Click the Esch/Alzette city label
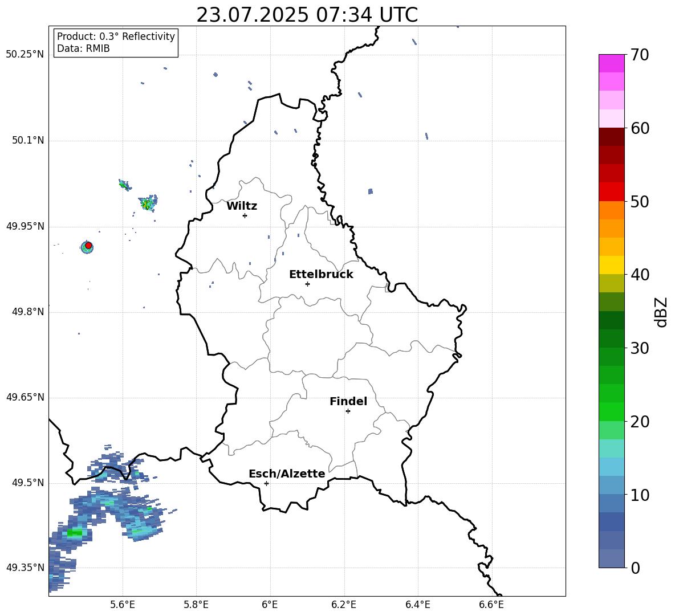The width and height of the screenshot is (675, 616). coord(287,474)
